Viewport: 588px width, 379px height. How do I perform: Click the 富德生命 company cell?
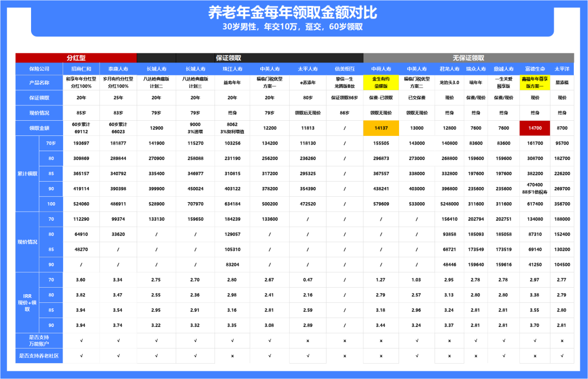(x=535, y=69)
